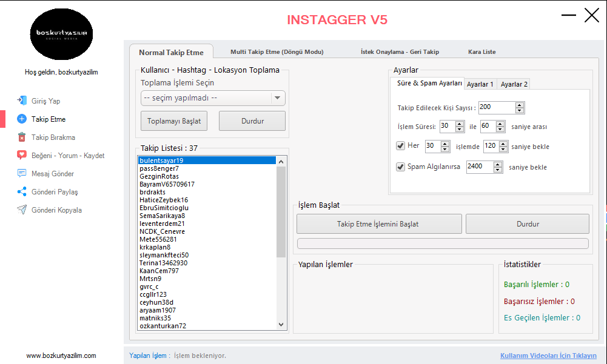Screen dimensions: 607x364
Task: Open Beğeni - Yorum - Kaydet section
Action: [68, 156]
